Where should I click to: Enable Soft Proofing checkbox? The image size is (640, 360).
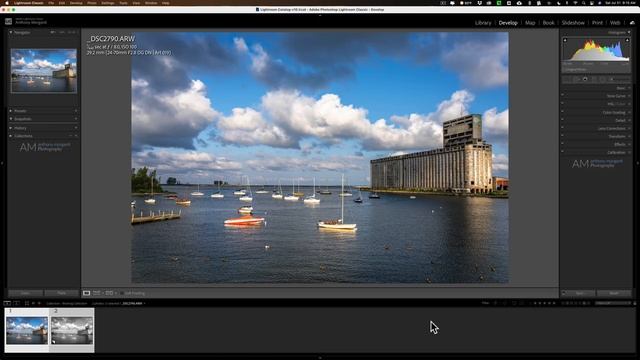[121, 293]
